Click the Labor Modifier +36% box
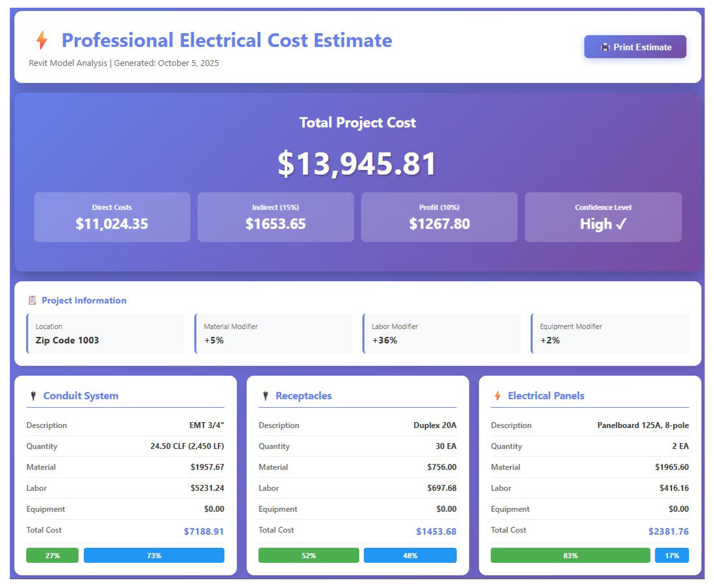The image size is (714, 588). 442,334
